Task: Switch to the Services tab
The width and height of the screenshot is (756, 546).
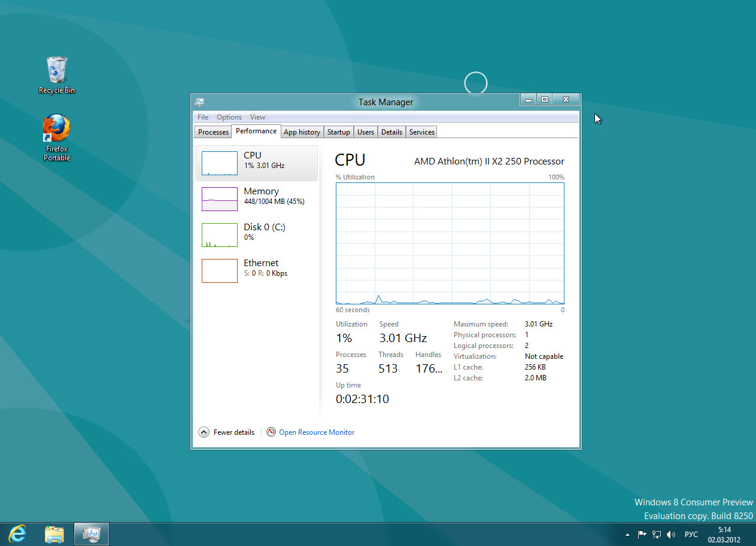Action: click(422, 132)
